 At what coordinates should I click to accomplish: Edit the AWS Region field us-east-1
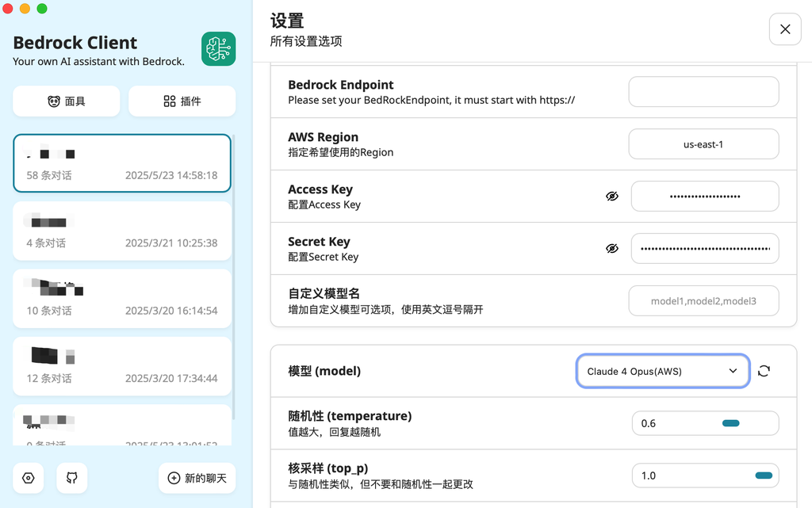click(704, 143)
